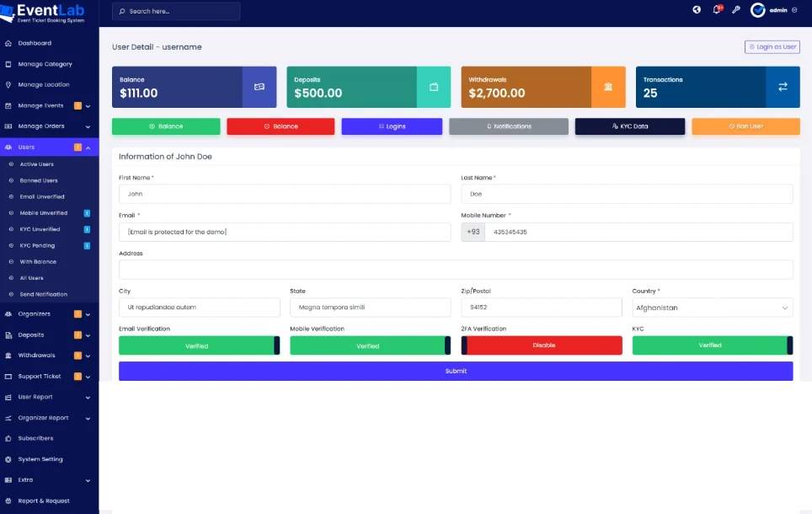Go to Dashboard in sidebar
812x514 pixels.
pyautogui.click(x=35, y=43)
